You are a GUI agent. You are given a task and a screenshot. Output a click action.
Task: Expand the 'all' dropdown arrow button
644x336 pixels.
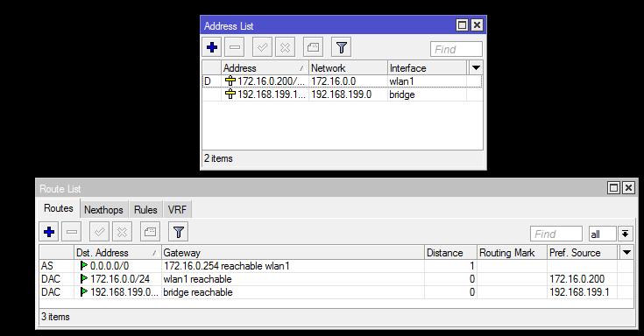(625, 234)
